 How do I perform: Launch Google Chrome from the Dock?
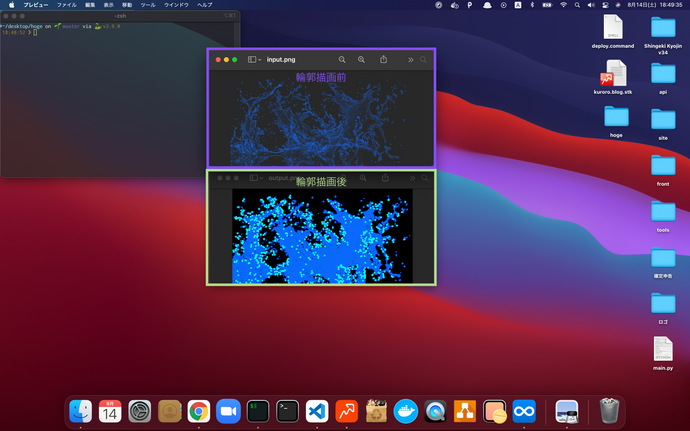click(199, 411)
